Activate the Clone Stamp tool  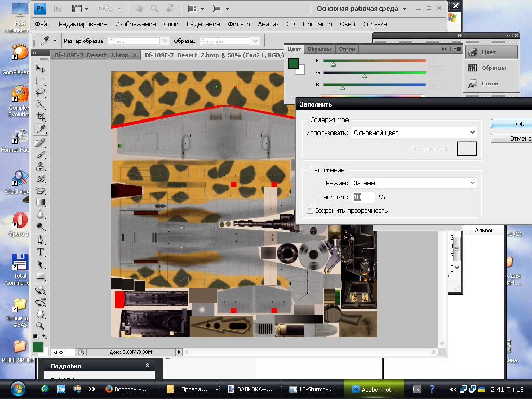click(41, 166)
